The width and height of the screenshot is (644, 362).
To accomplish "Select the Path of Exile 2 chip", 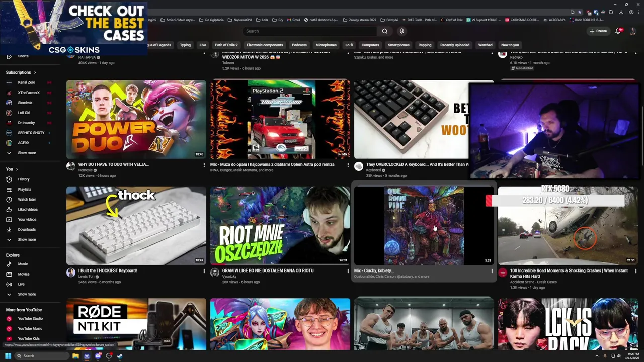I will [226, 45].
